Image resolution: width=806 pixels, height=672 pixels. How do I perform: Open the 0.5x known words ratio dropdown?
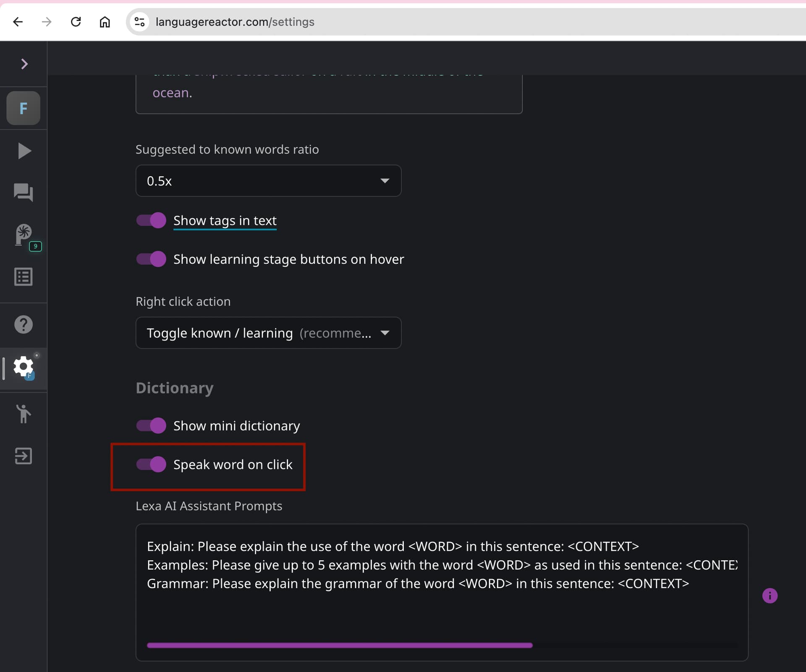[268, 181]
